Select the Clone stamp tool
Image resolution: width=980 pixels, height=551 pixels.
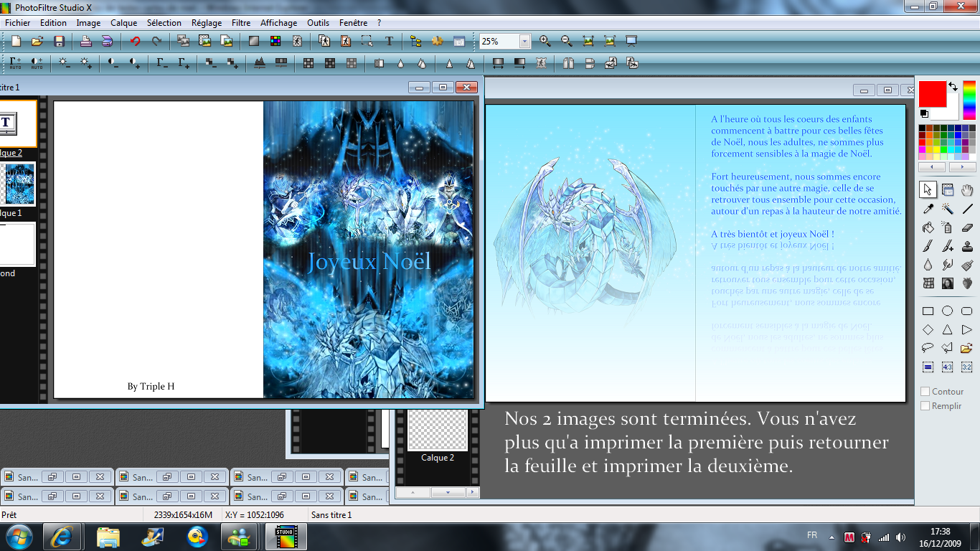click(x=967, y=246)
